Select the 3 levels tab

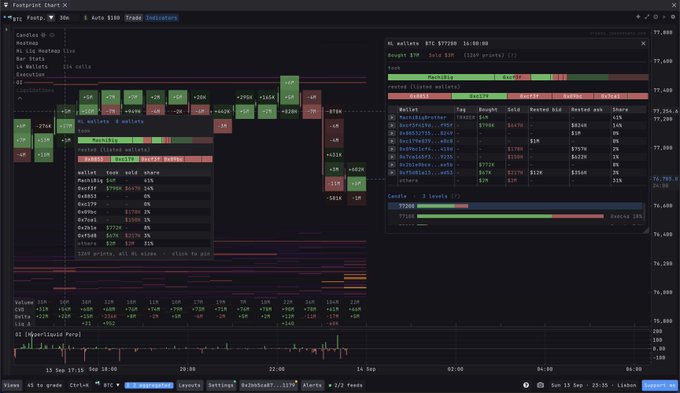435,196
